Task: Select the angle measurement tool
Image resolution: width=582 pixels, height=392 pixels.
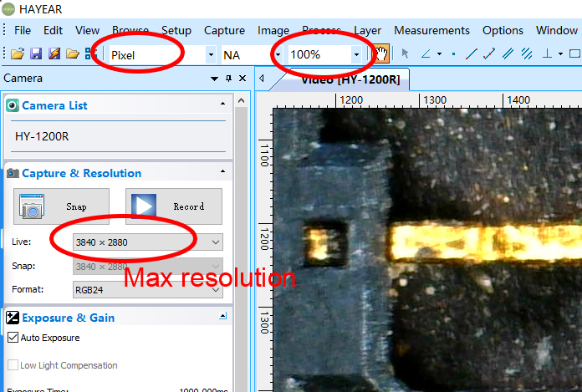Action: [426, 54]
